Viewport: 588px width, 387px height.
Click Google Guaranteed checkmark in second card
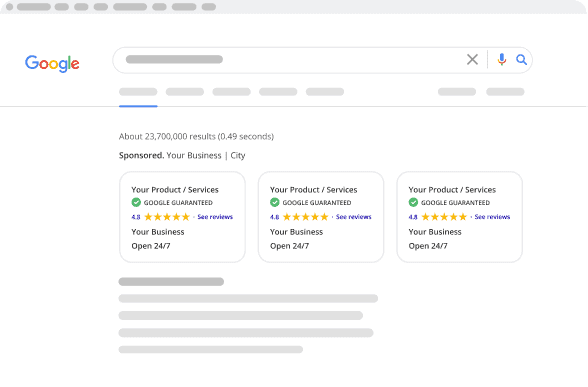click(x=275, y=202)
